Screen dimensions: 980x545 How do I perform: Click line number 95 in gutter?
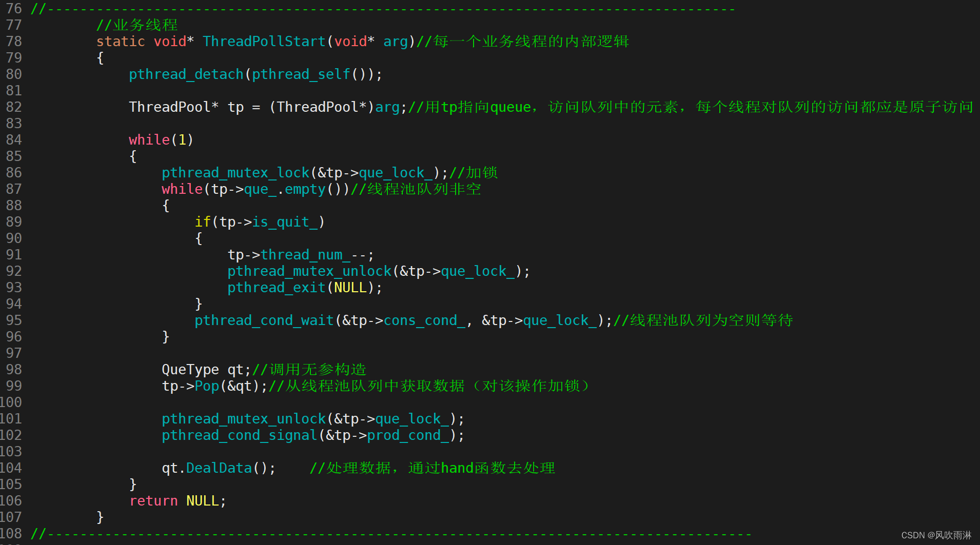[x=14, y=320]
